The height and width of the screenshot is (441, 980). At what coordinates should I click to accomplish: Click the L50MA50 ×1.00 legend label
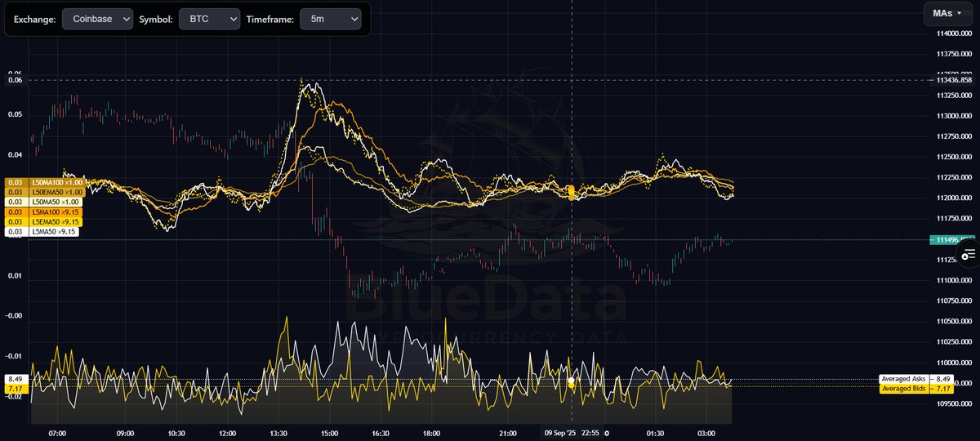pos(54,202)
